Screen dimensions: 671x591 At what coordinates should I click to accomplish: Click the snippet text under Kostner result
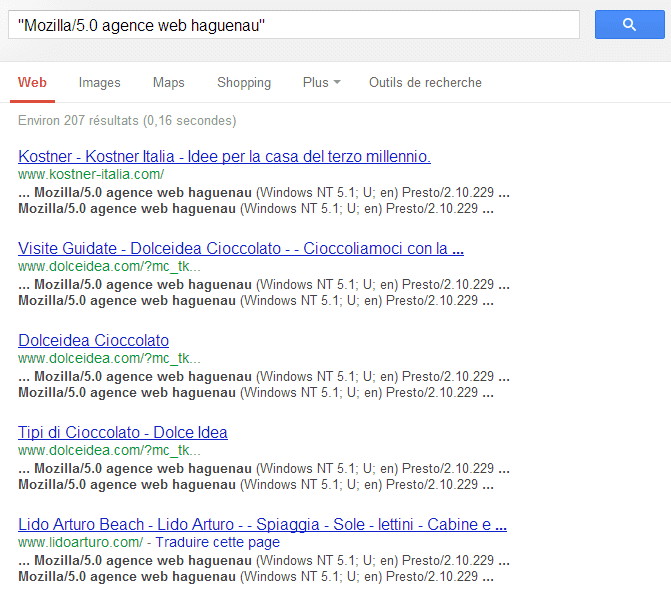[264, 201]
